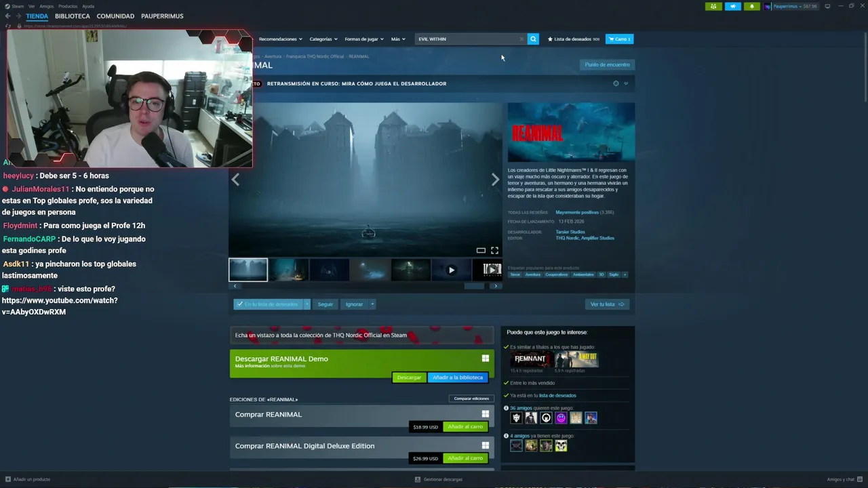Open the Cooperativos tag
868x488 pixels.
(557, 274)
